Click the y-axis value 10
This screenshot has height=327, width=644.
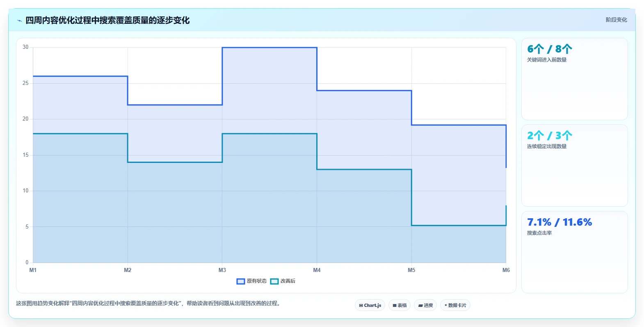coord(25,191)
